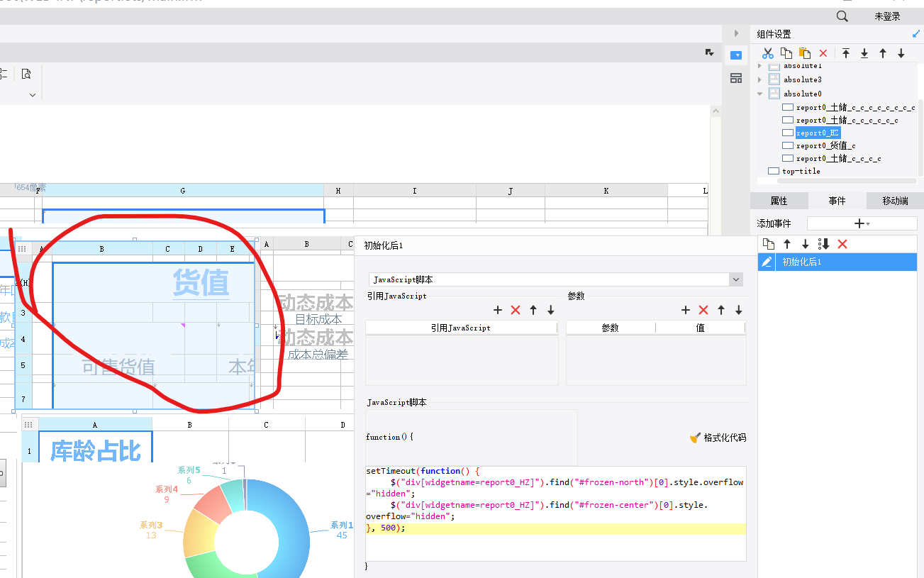This screenshot has width=924, height=578.
Task: Delete event 初始化后1 with red X
Action: [842, 244]
